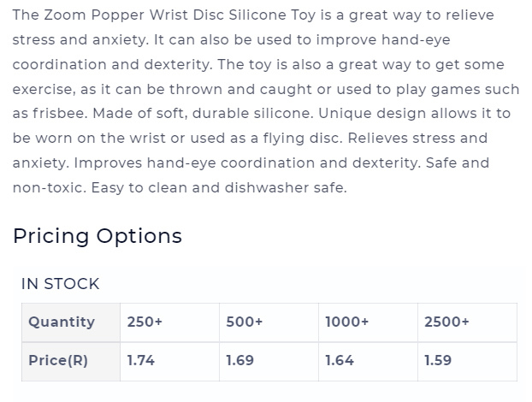Click the Pricing Options heading

tap(98, 236)
